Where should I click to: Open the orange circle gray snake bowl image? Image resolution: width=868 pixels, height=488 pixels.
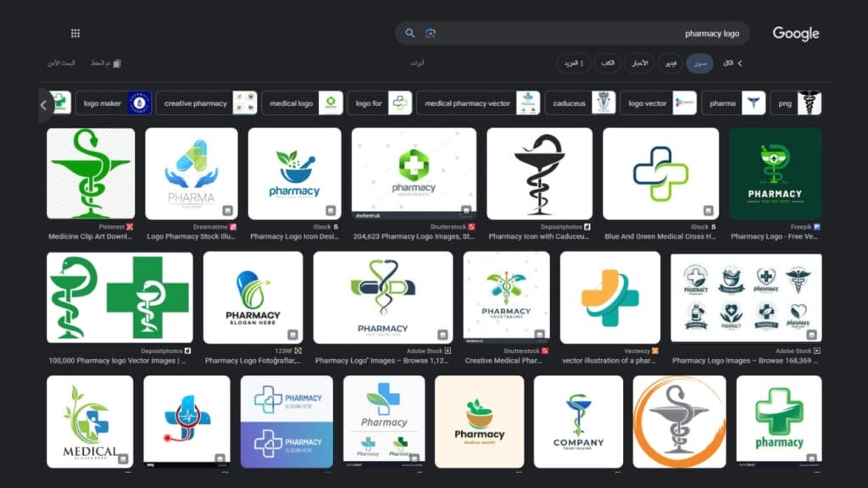pyautogui.click(x=679, y=422)
